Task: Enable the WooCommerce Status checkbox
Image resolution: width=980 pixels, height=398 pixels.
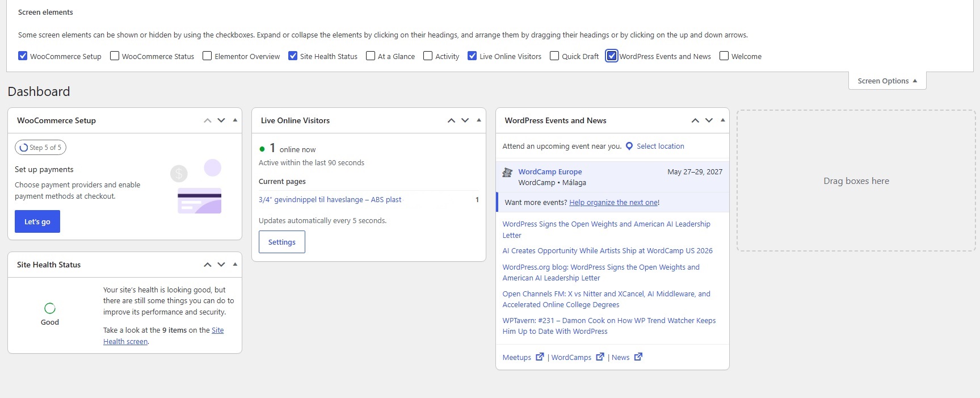Action: (115, 56)
